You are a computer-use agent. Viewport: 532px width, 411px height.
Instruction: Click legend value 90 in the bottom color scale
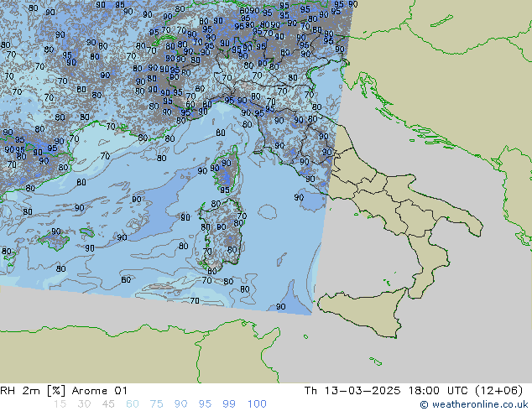coord(180,404)
